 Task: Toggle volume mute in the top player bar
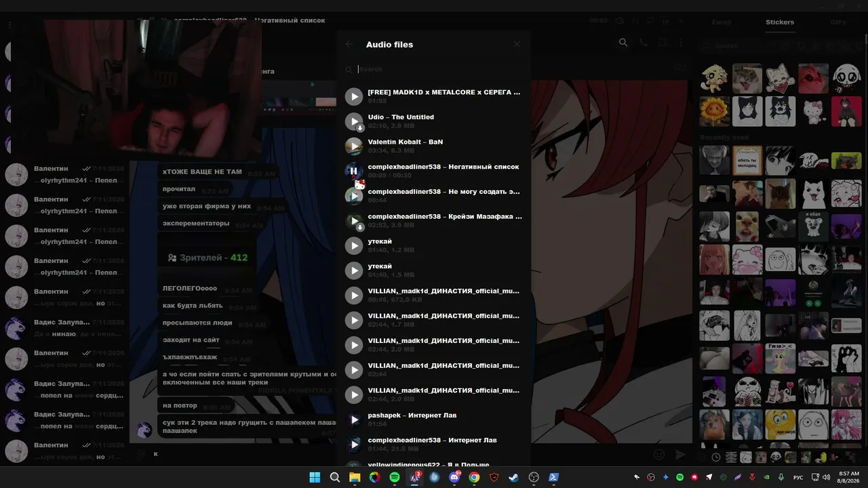point(620,21)
